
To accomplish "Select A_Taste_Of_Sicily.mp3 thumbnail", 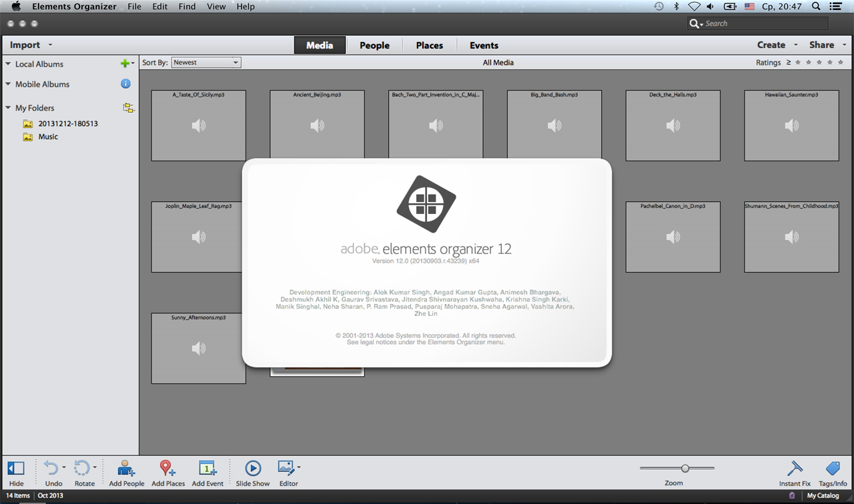I will coord(199,125).
